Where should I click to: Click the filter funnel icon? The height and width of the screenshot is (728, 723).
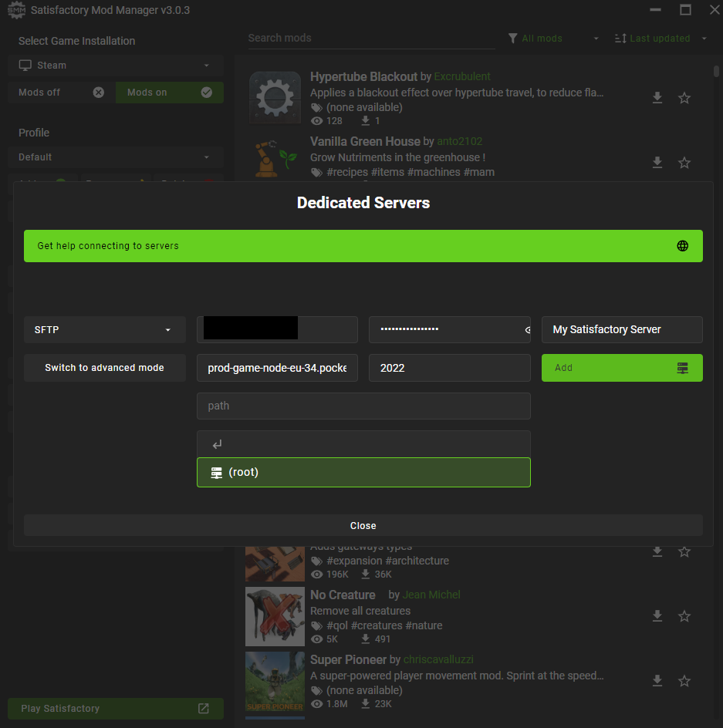pos(512,39)
